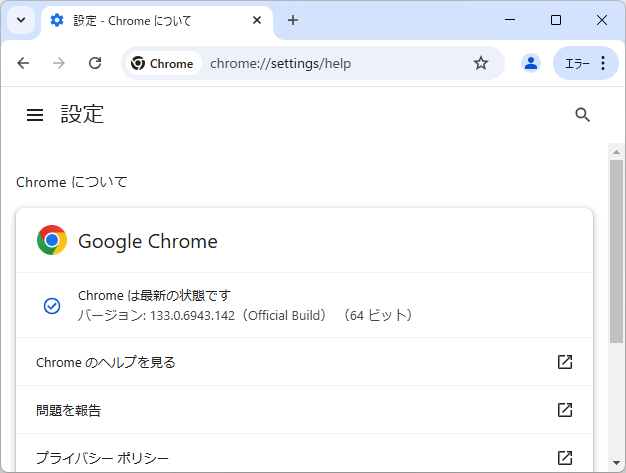Screen dimensions: 626x473
Task: Open the tab search dropdown arrow
Action: (x=21, y=20)
